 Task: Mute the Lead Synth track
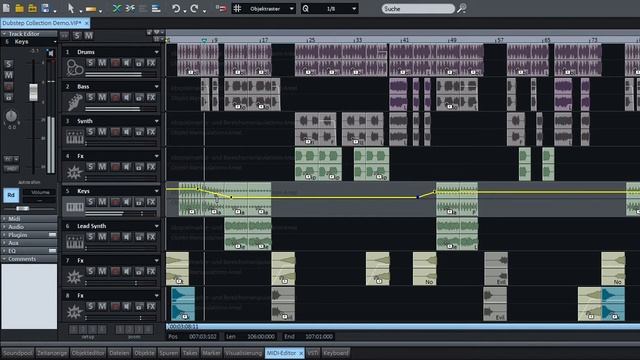coord(102,237)
